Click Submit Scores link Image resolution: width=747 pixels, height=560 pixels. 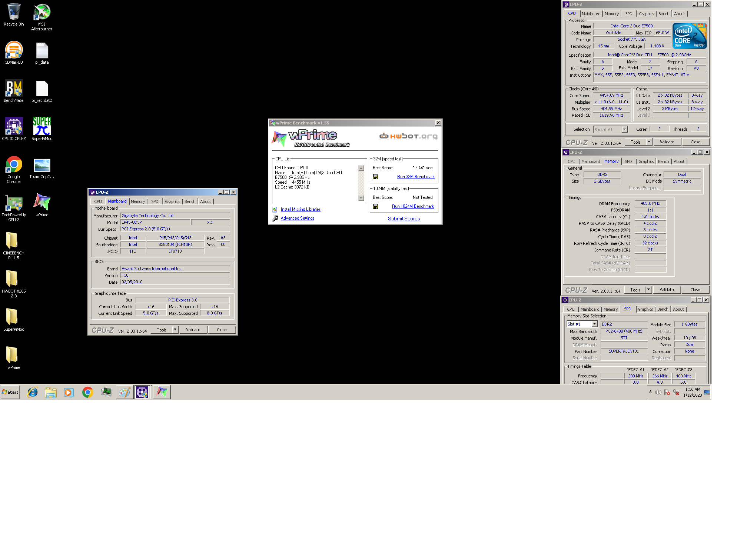coord(404,219)
